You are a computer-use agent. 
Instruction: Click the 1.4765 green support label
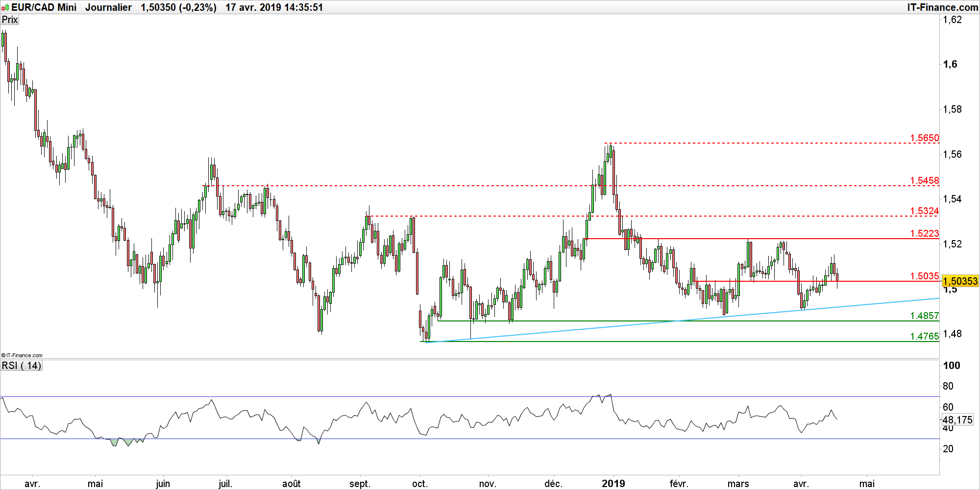(x=924, y=336)
